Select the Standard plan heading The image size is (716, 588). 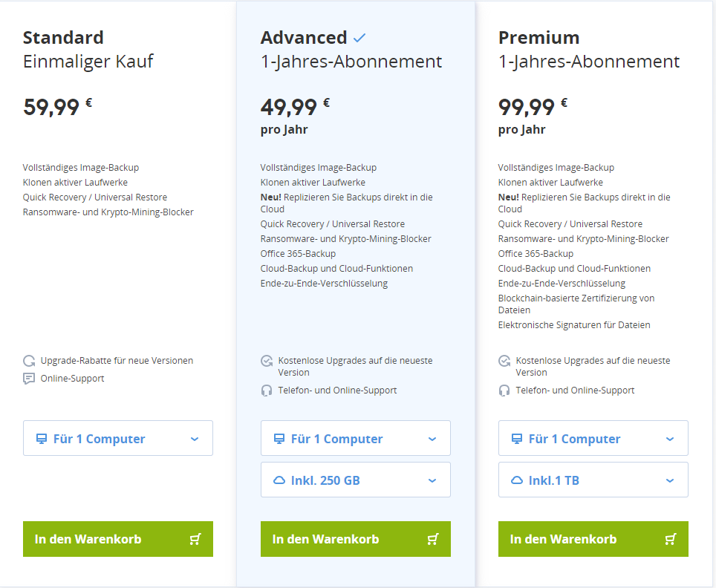(x=63, y=38)
